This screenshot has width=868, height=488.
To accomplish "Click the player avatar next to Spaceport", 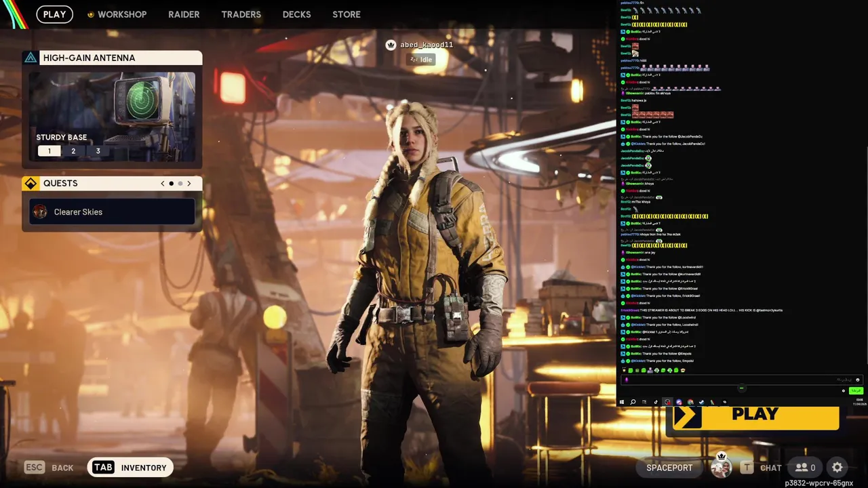I will [721, 467].
